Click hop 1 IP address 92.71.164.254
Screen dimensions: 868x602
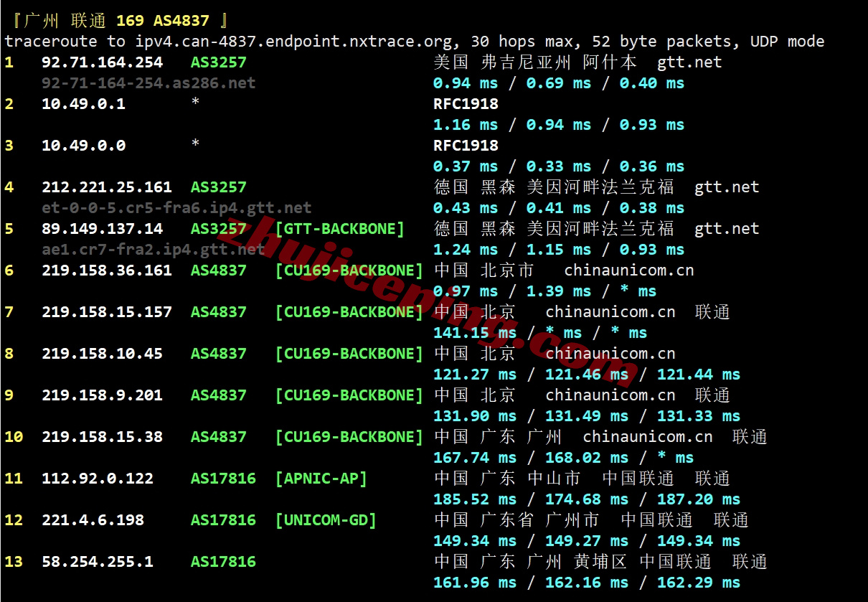[102, 62]
